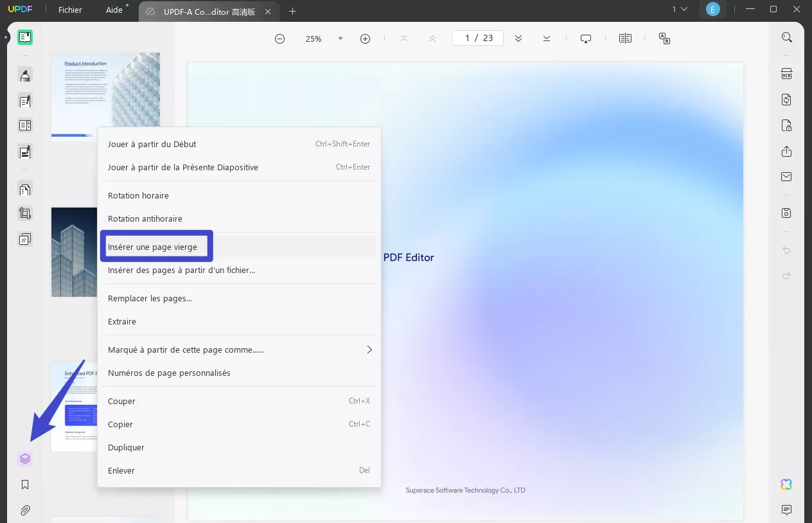Open the Fichier menu

point(70,10)
